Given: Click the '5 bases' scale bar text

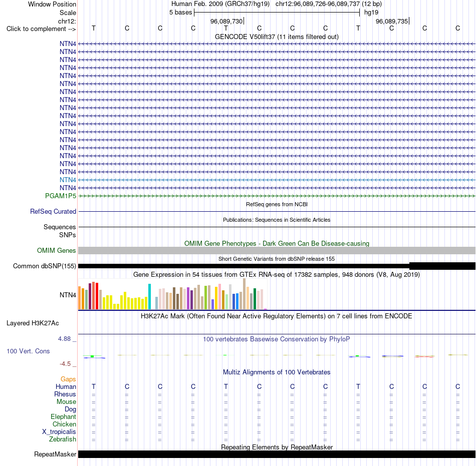Looking at the screenshot, I should [180, 13].
